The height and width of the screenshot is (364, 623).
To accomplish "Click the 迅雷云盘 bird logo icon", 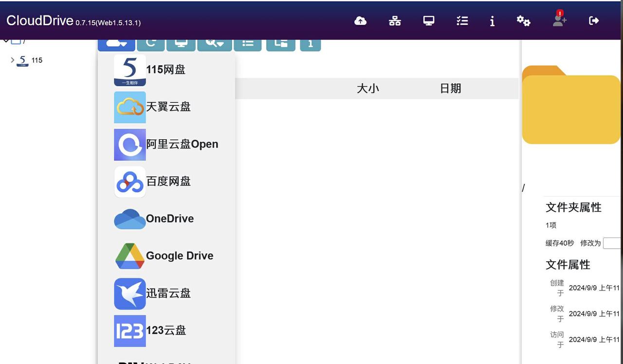I will pyautogui.click(x=130, y=293).
